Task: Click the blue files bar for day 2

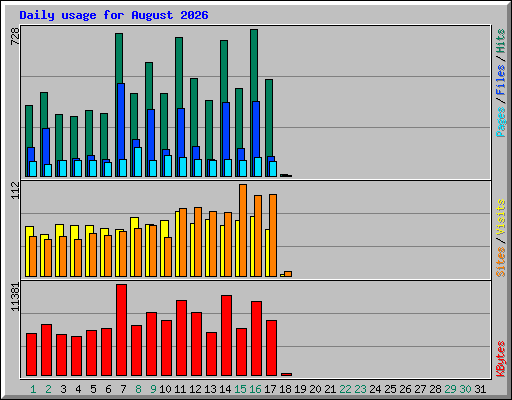Action: click(x=46, y=147)
